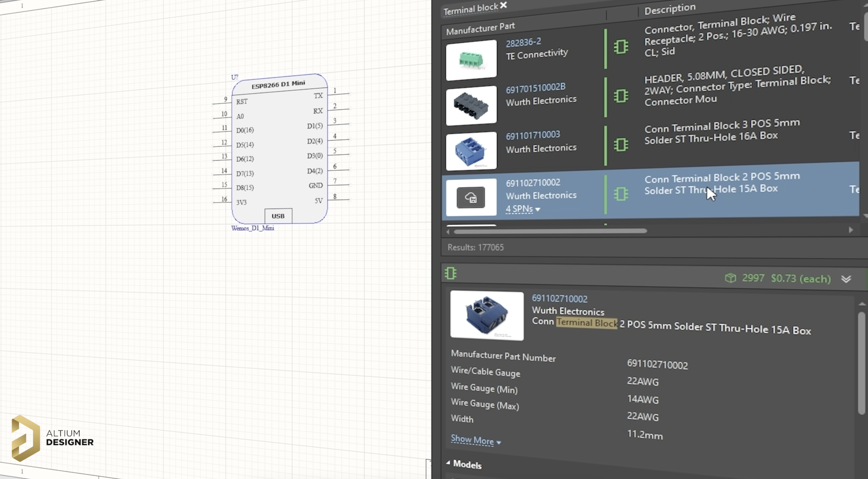Click the terminal block schematic symbol icon
Screen dimensions: 868x479
[621, 194]
